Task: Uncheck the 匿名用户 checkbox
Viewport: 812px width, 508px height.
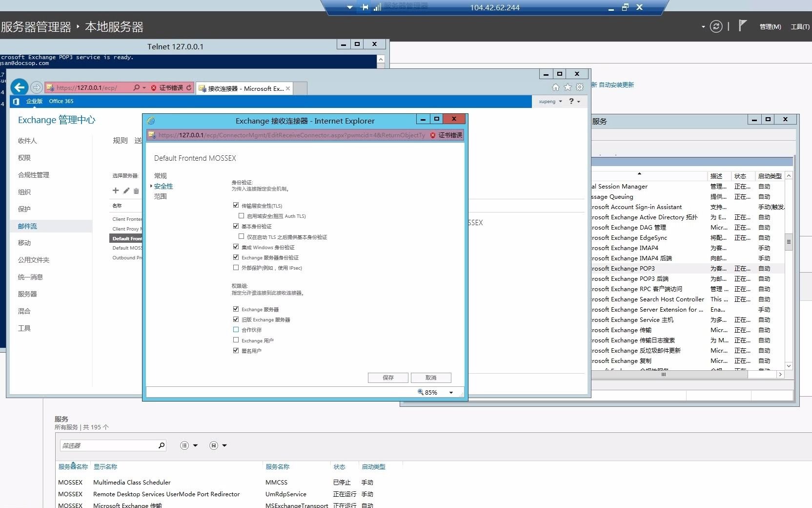Action: tap(236, 350)
